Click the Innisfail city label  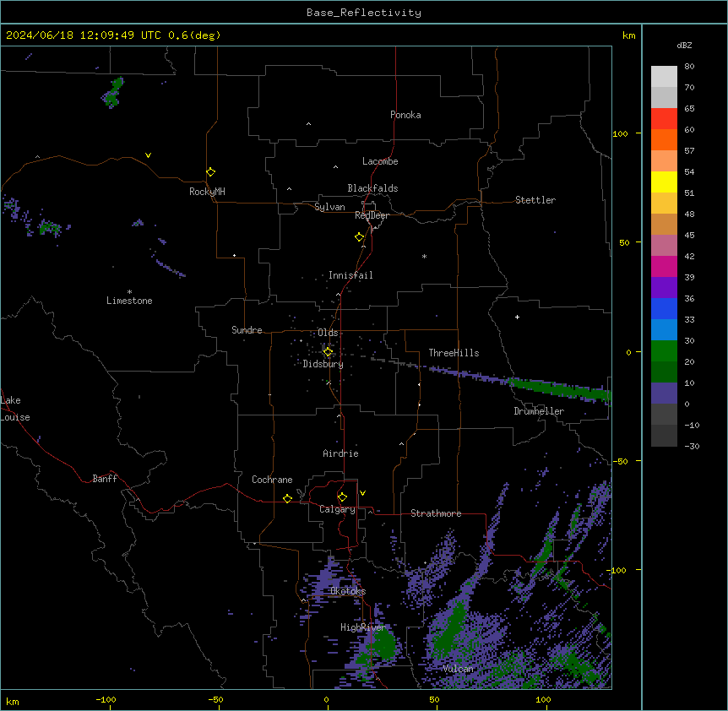(350, 275)
